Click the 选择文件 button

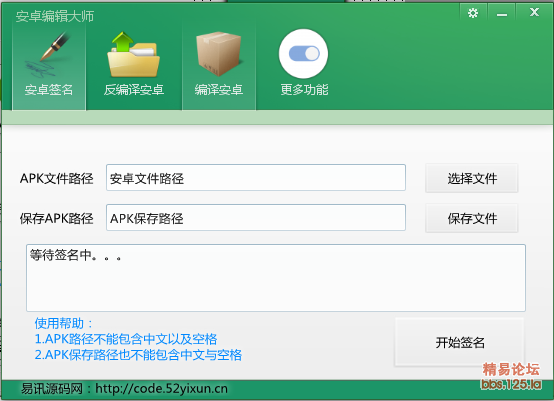pos(472,178)
